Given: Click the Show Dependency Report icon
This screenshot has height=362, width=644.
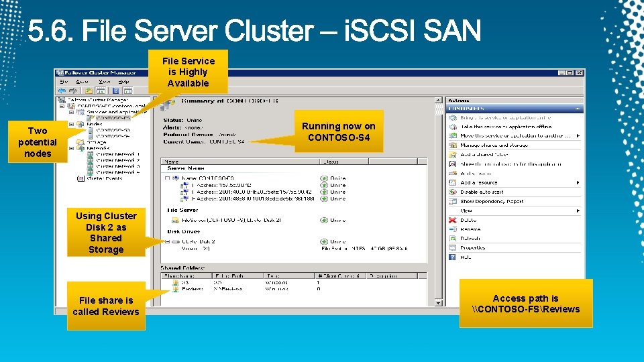Looking at the screenshot, I should pyautogui.click(x=453, y=202).
